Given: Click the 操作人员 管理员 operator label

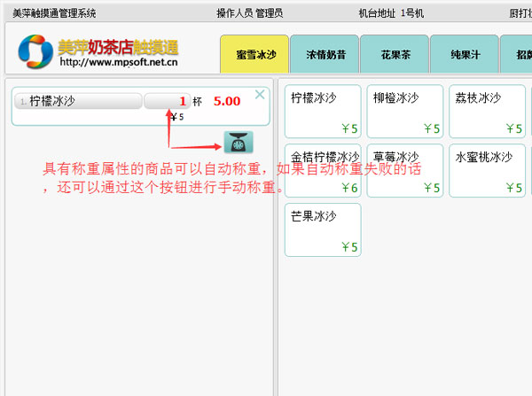Looking at the screenshot, I should coord(249,13).
